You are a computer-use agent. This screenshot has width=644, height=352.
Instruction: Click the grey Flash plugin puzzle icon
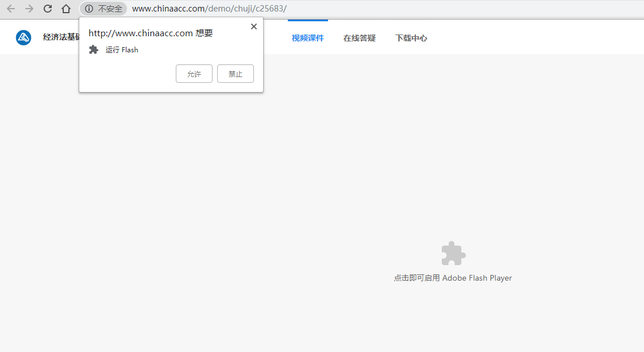coord(453,253)
